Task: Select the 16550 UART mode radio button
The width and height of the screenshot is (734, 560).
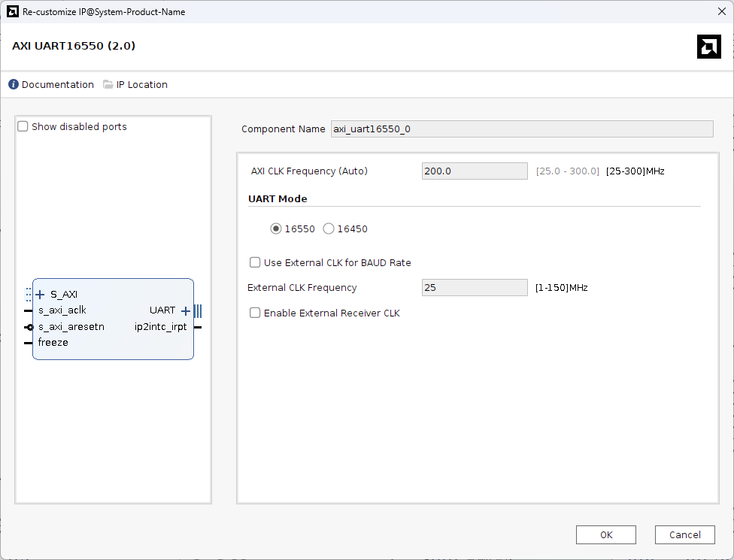Action: (276, 229)
